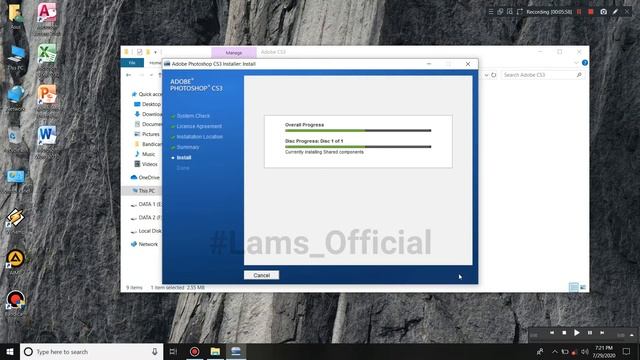
Task: Open Bandicam from the taskbar
Action: click(x=195, y=351)
